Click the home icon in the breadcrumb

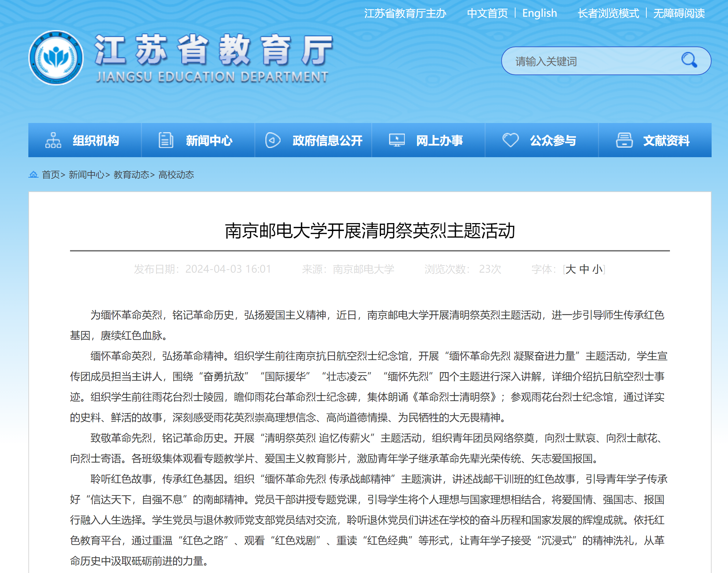[x=33, y=175]
